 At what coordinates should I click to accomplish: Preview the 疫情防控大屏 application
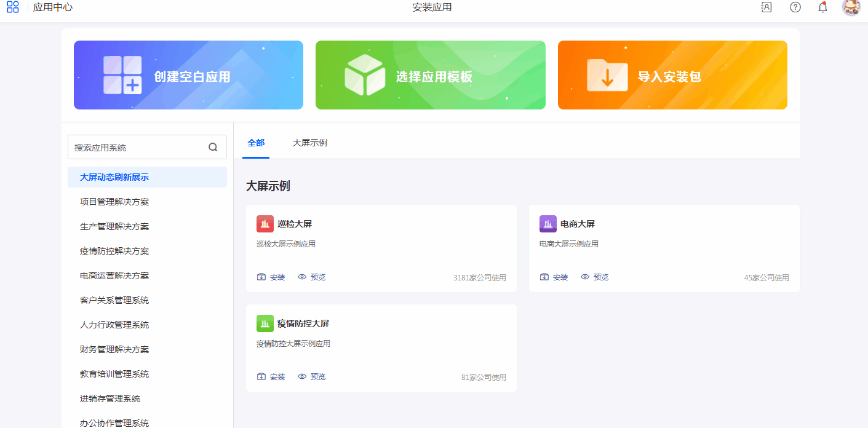pos(312,377)
